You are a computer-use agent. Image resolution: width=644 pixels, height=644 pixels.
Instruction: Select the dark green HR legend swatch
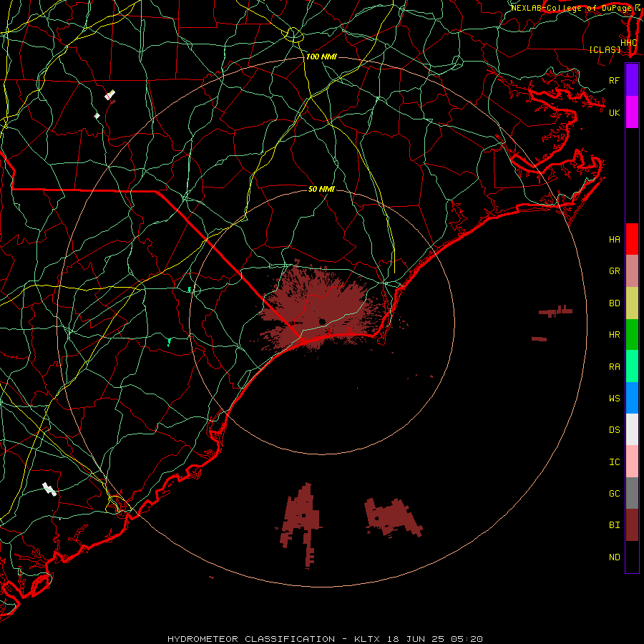pyautogui.click(x=632, y=335)
